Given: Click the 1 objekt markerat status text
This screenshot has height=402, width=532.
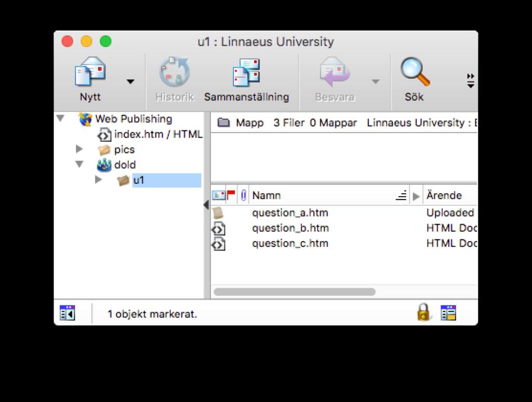Looking at the screenshot, I should [152, 314].
